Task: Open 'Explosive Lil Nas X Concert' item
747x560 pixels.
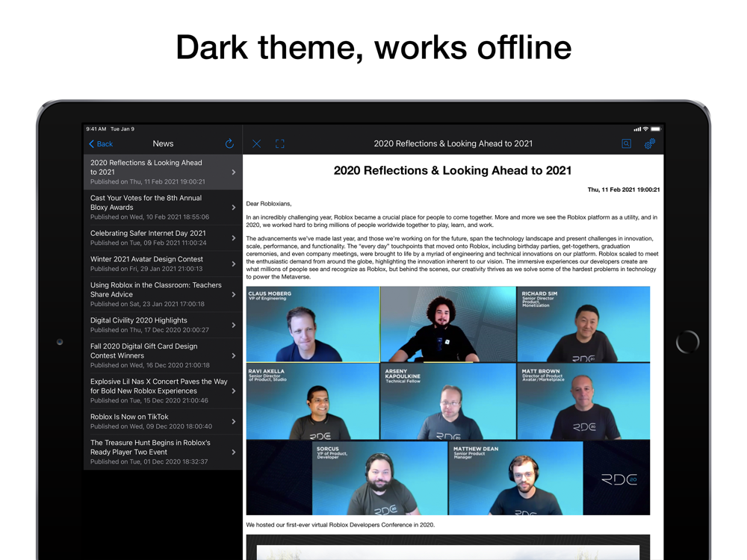Action: point(163,391)
